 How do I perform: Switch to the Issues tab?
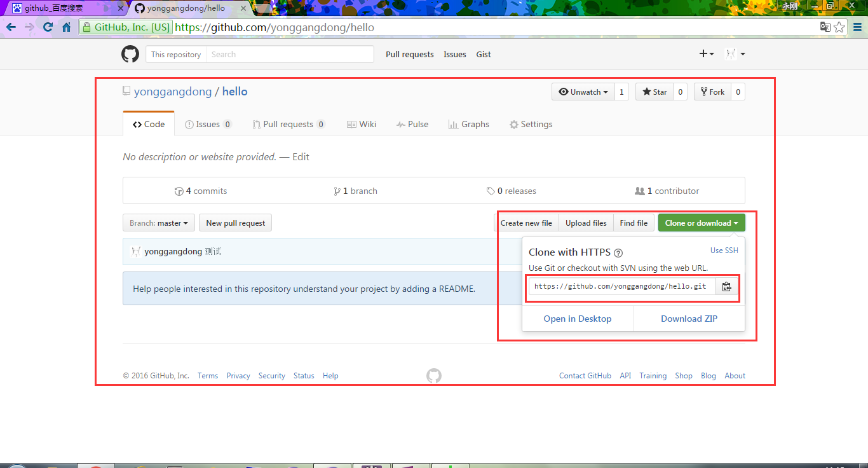pyautogui.click(x=208, y=124)
